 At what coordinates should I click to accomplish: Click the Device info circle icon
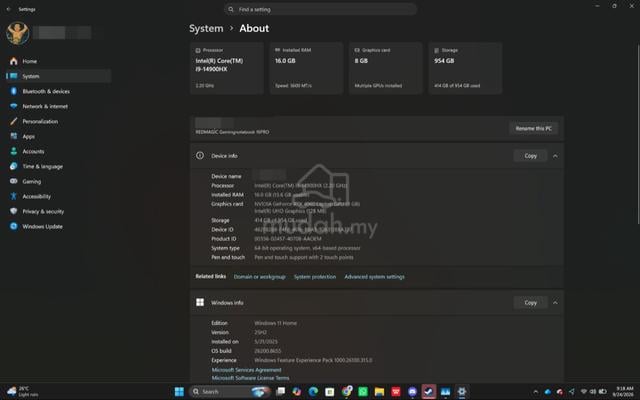[200, 156]
